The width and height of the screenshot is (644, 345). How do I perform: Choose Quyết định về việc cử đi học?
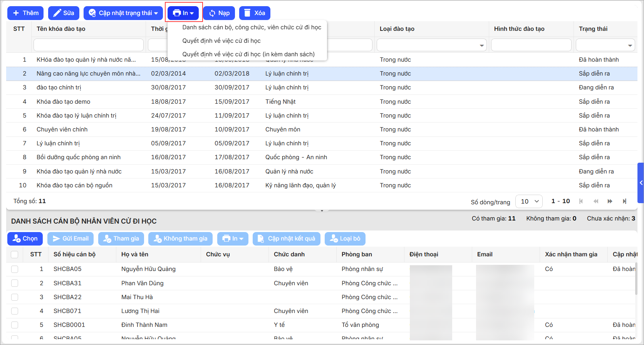pos(221,41)
